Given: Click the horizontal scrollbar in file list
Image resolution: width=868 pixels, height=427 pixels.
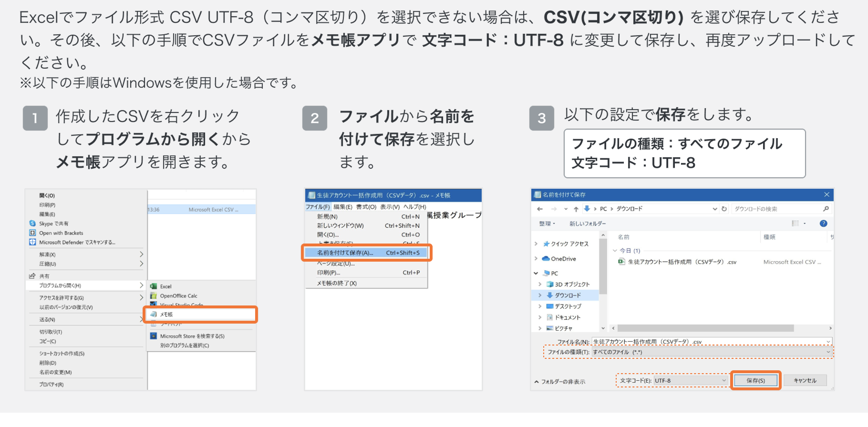Looking at the screenshot, I should (705, 328).
